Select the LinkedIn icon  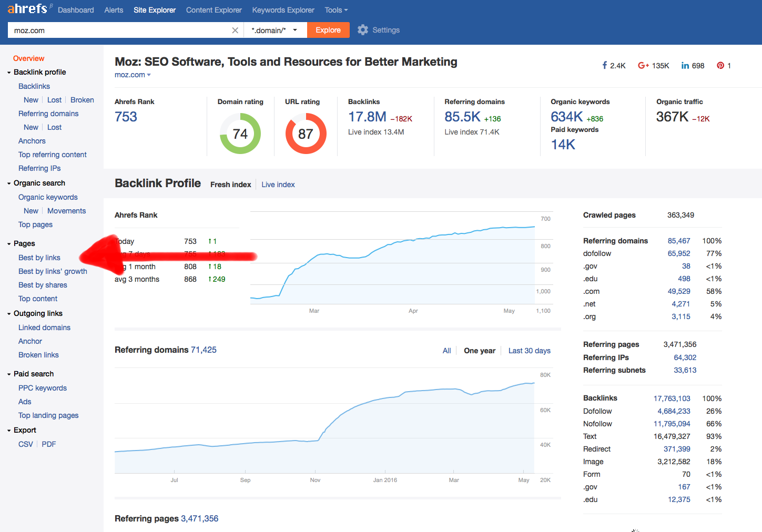coord(685,65)
